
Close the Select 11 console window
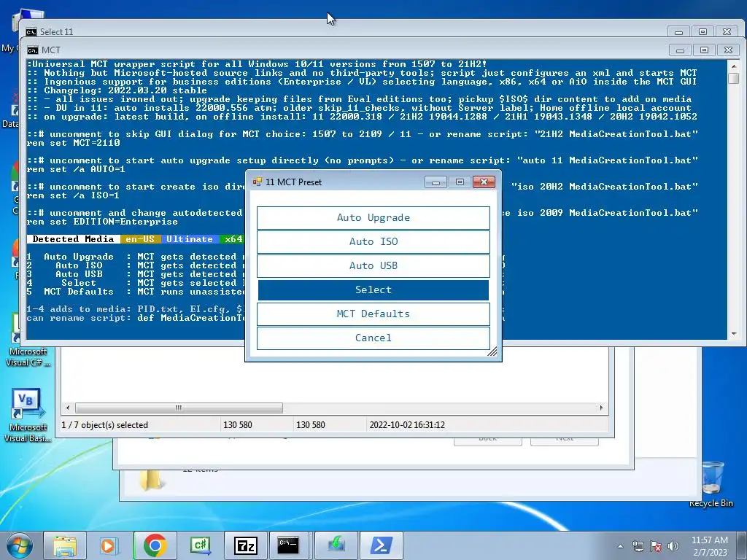click(727, 32)
